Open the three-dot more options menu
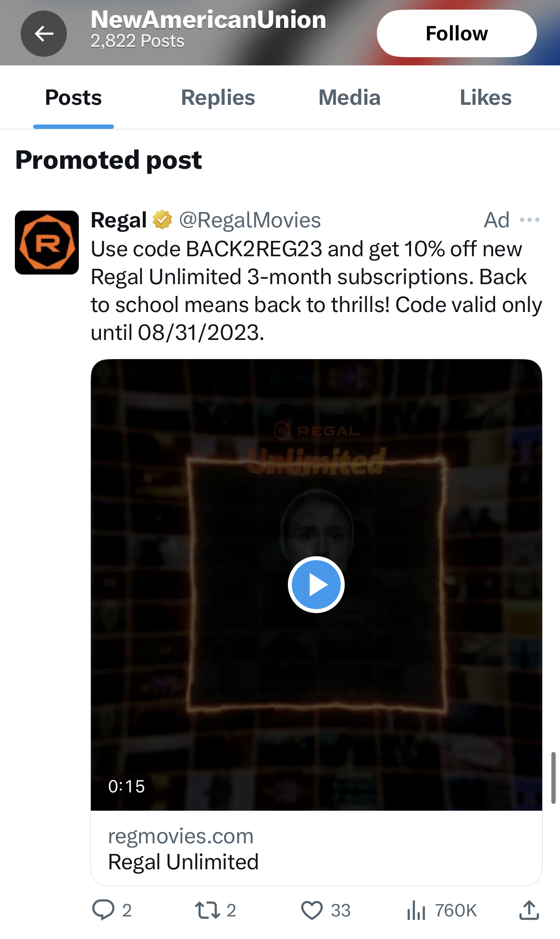 (x=530, y=220)
